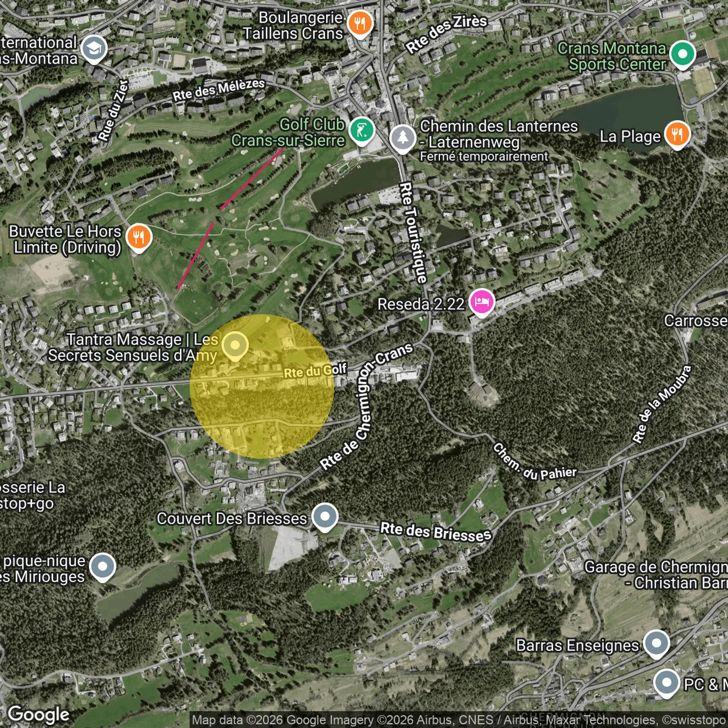Click the PC & M pin at the right edge

tap(666, 683)
